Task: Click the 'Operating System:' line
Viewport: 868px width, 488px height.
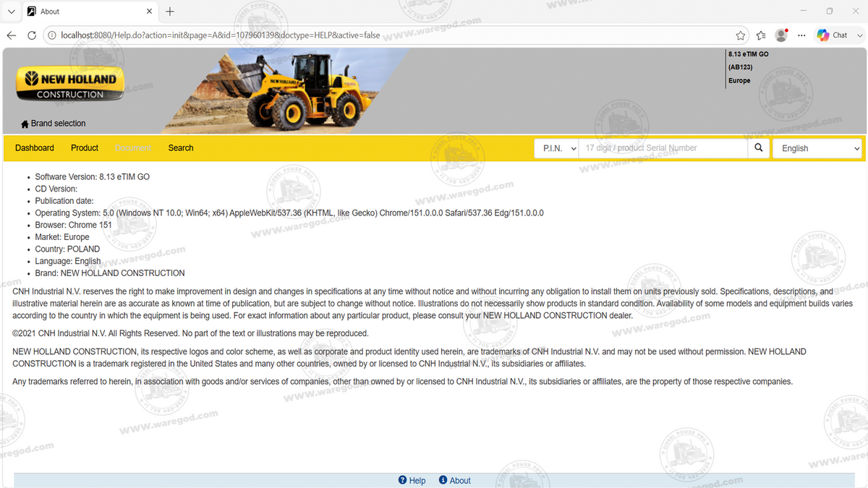Action: [289, 213]
